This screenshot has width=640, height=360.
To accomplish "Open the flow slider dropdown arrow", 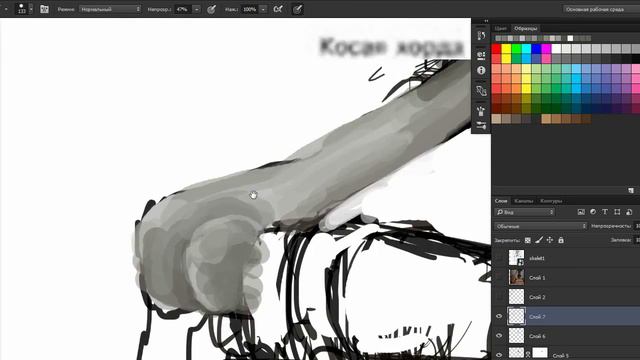I will click(x=263, y=9).
